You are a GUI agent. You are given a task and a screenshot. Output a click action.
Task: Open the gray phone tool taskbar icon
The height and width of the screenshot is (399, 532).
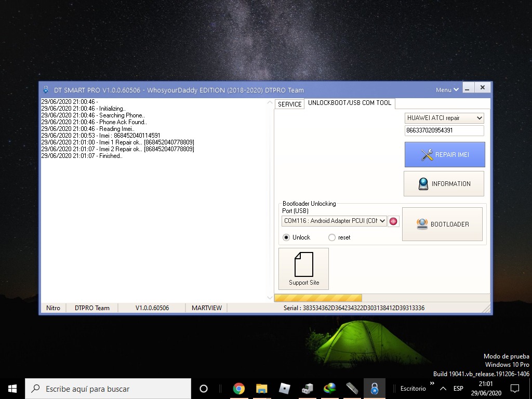pyautogui.click(x=352, y=389)
